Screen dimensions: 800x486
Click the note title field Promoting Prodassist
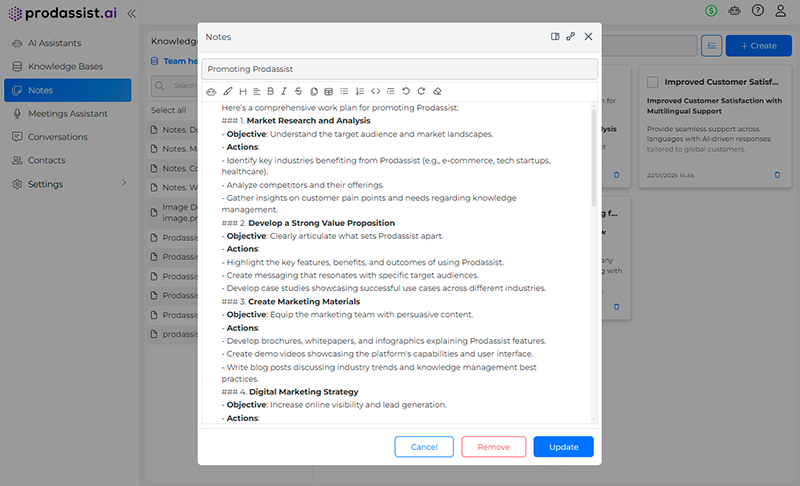tap(399, 69)
